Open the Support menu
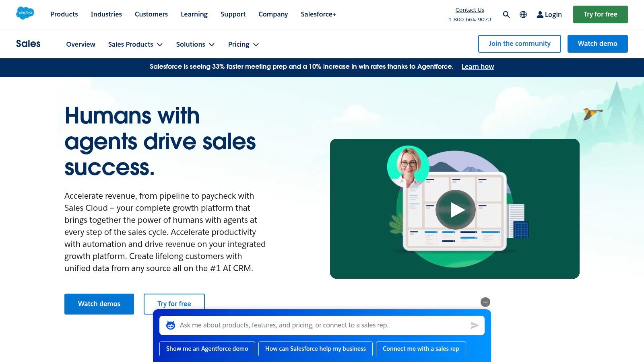Image resolution: width=644 pixels, height=362 pixels. [x=233, y=14]
